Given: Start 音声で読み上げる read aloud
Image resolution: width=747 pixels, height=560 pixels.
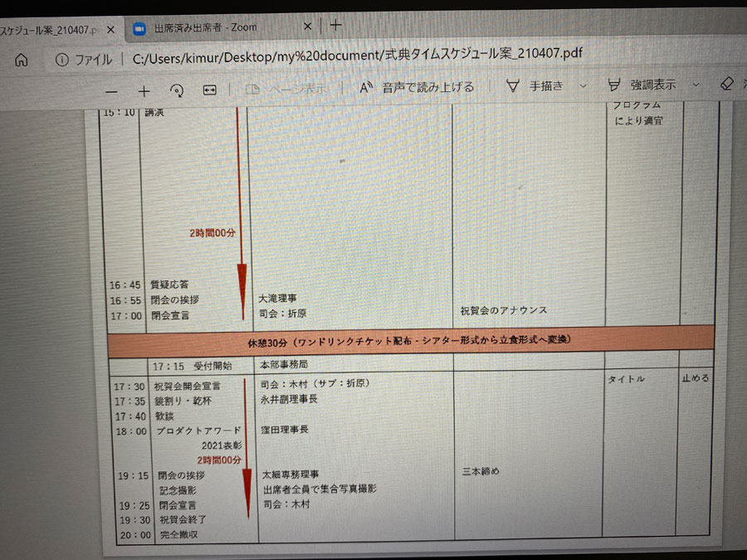Looking at the screenshot, I should (417, 87).
